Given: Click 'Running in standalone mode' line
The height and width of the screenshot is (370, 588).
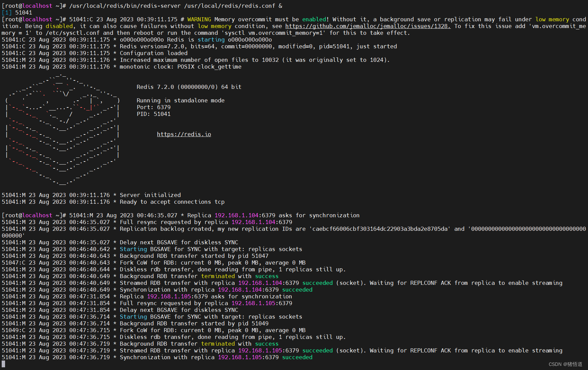Looking at the screenshot, I should [181, 100].
